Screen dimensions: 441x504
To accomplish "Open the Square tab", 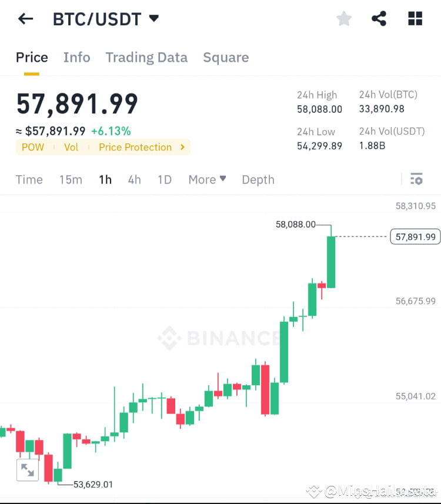I will (226, 57).
